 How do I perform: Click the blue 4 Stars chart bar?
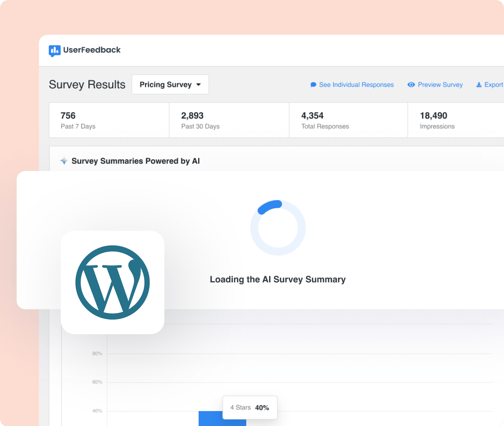(x=222, y=419)
